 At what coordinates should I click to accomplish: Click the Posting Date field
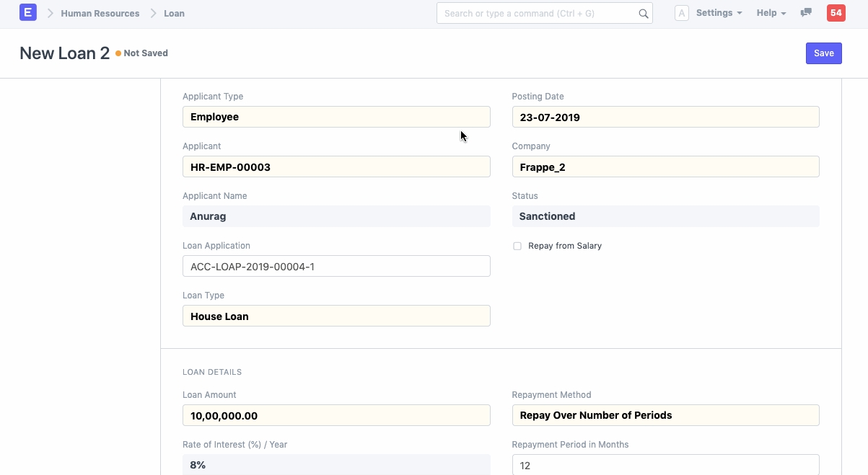pyautogui.click(x=665, y=117)
